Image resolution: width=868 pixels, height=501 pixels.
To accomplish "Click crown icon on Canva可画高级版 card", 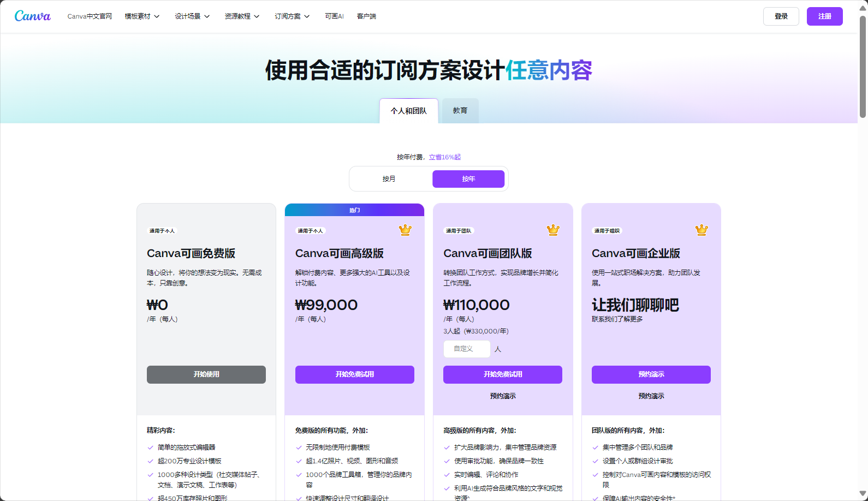I will point(405,230).
